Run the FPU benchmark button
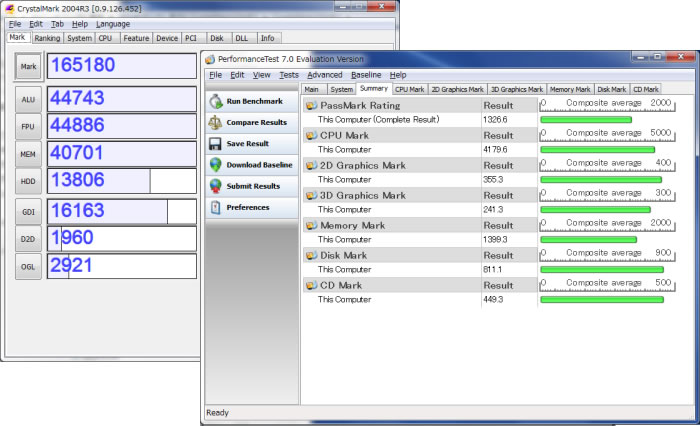This screenshot has height=426, width=700. [x=28, y=127]
